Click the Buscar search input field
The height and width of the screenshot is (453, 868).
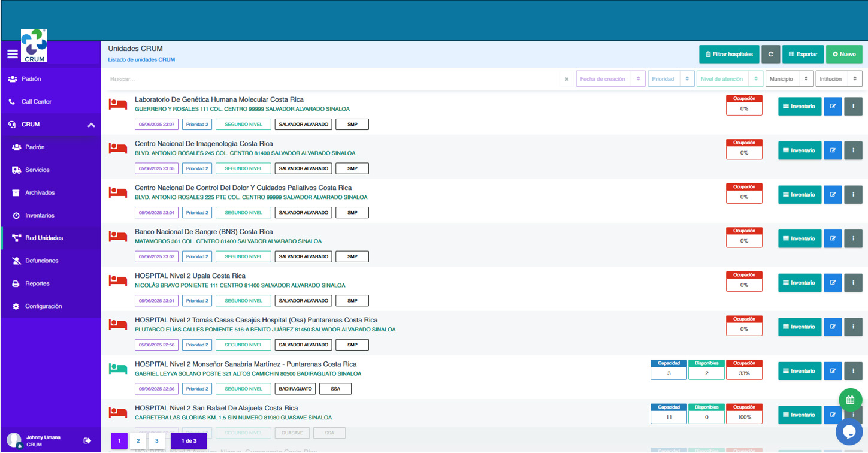pos(335,79)
